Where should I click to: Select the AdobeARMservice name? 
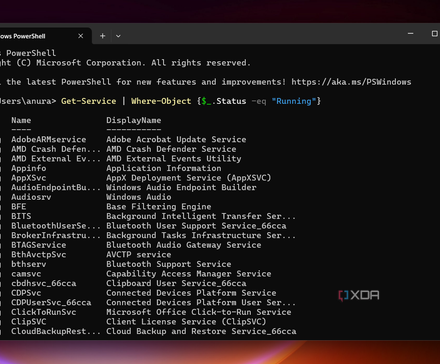pyautogui.click(x=49, y=139)
